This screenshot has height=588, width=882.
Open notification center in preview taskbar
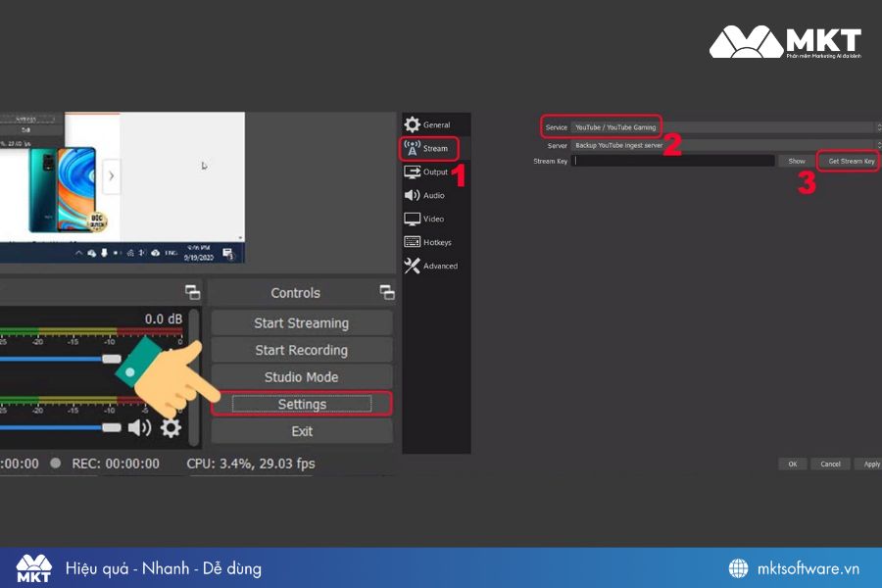tap(227, 254)
